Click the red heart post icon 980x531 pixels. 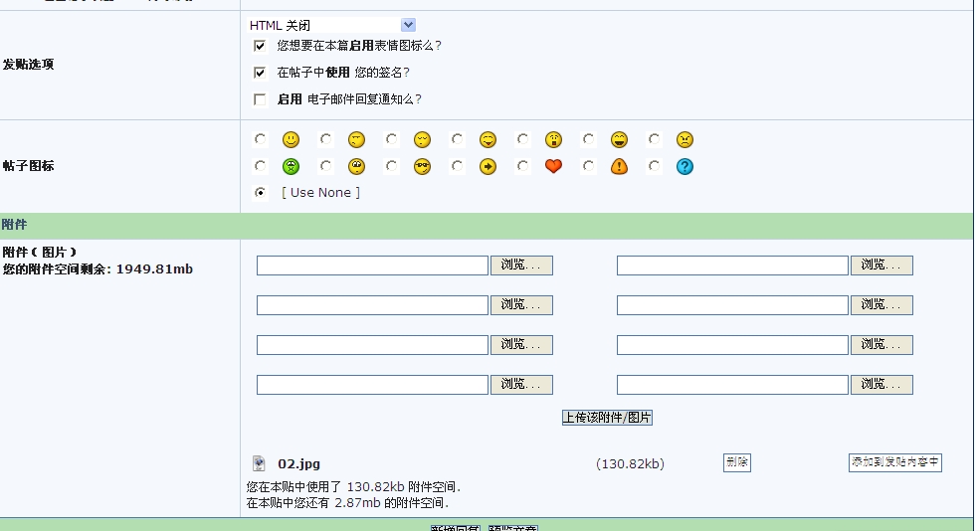click(x=553, y=167)
